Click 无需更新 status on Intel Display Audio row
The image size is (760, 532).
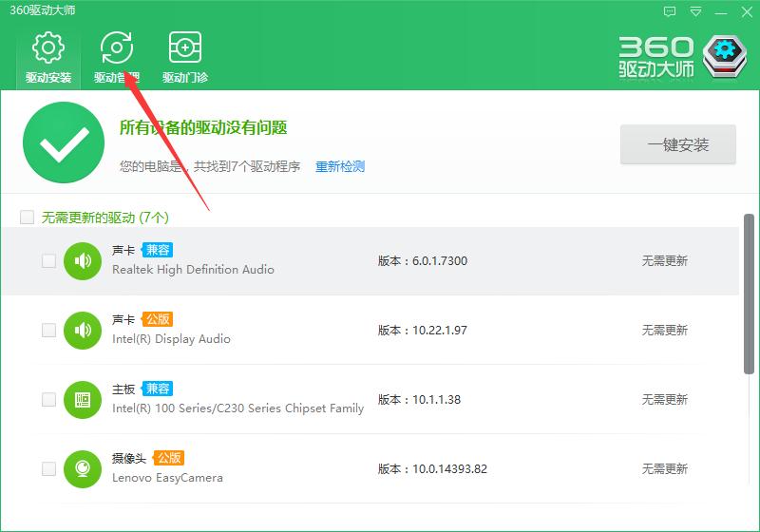click(664, 330)
